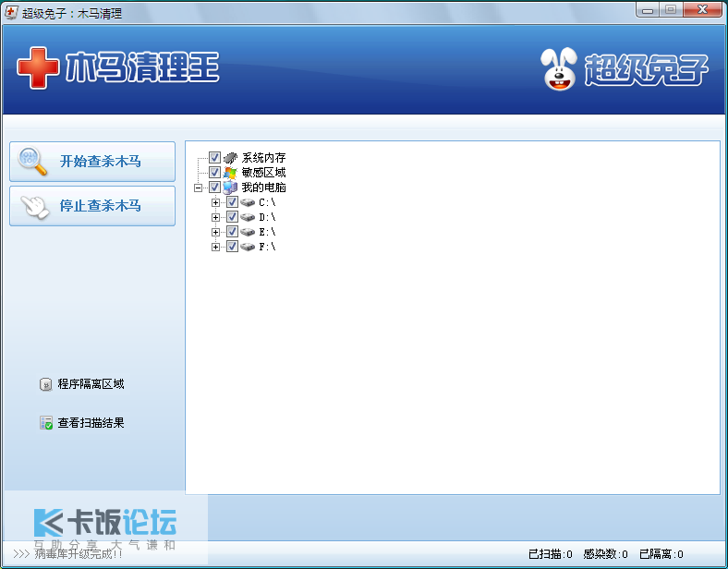Click the C:\ drive icon
The width and height of the screenshot is (728, 569).
248,202
